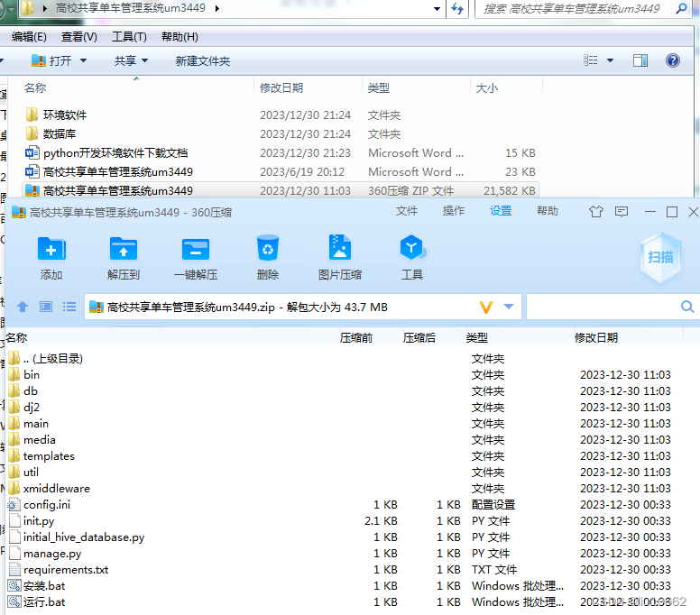The height and width of the screenshot is (615, 700).
Task: Click the Explorer search input field
Action: pyautogui.click(x=574, y=8)
